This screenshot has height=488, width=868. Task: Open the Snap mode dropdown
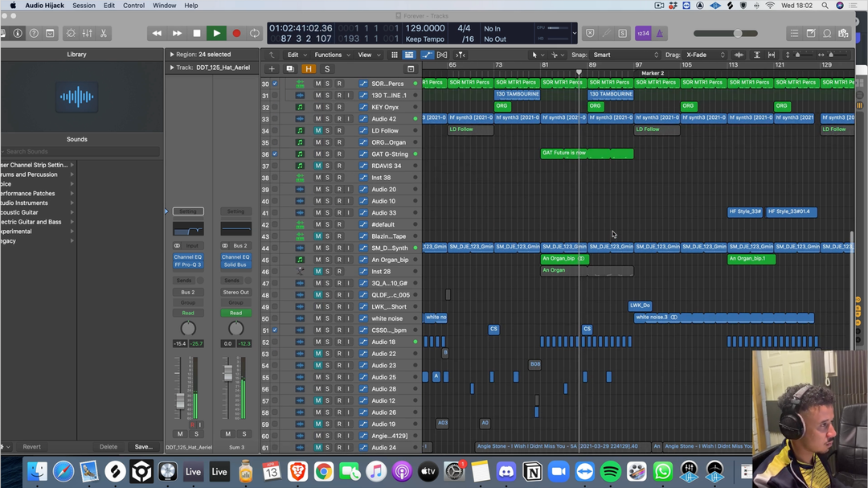click(625, 55)
